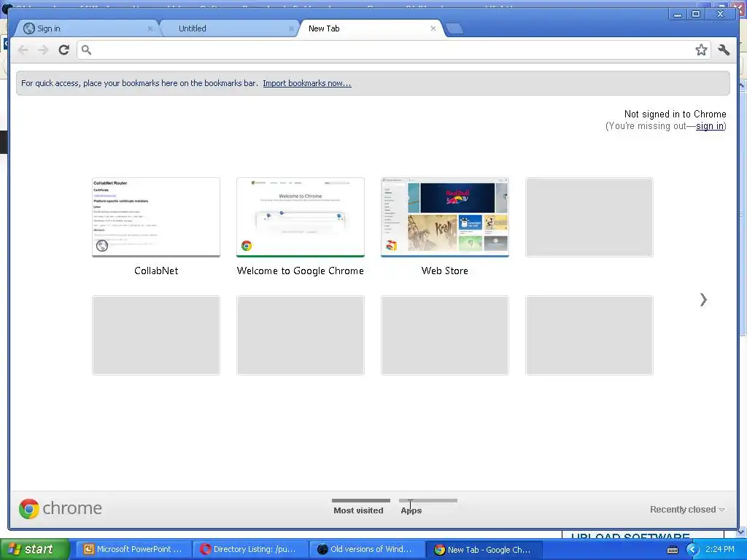
Task: Click into the address bar
Action: [x=393, y=50]
